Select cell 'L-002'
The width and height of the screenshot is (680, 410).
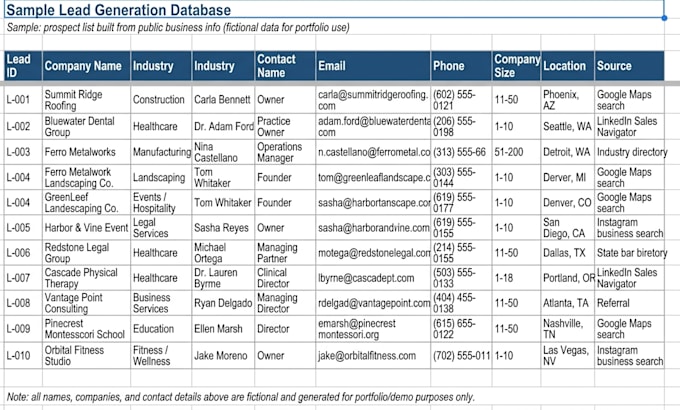click(23, 126)
